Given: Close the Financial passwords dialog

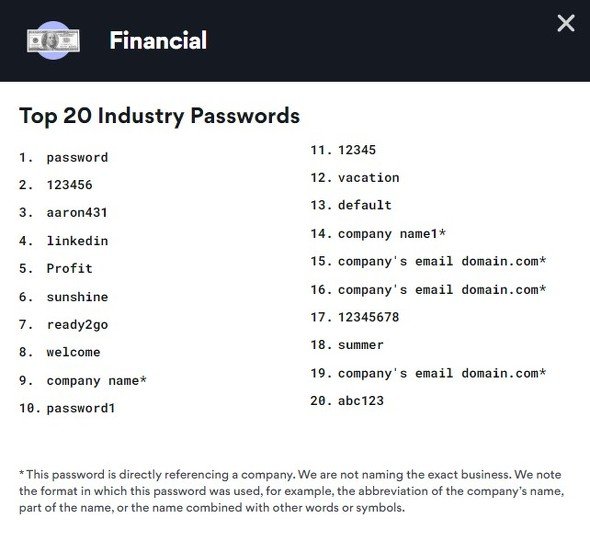Looking at the screenshot, I should (566, 23).
